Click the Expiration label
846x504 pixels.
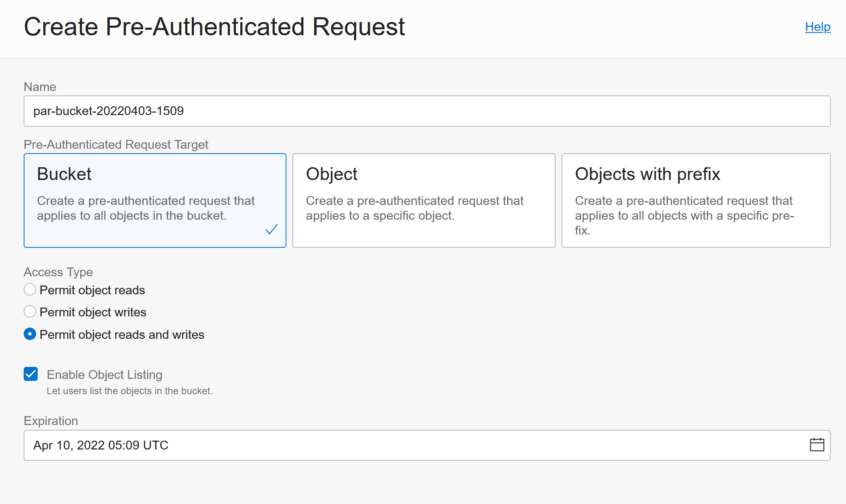pos(51,421)
